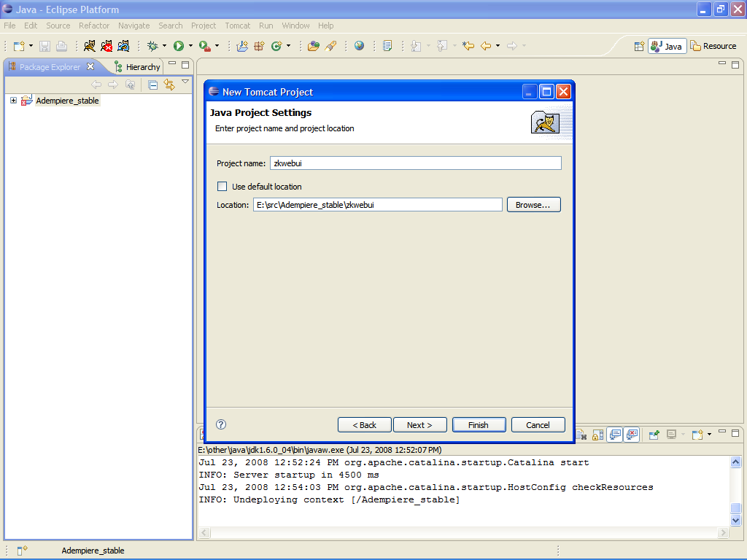Toggle Link with Editor in Package Explorer

(x=169, y=85)
